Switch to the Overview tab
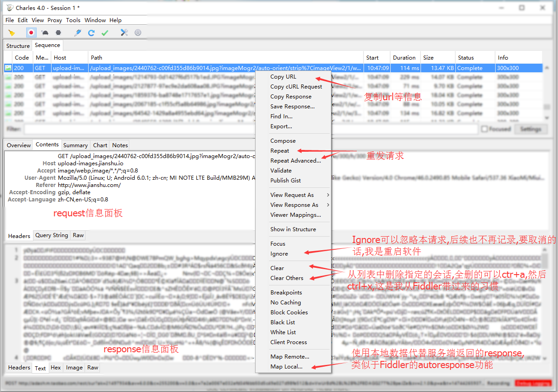Screen dimensions: 558x392 coord(19,145)
